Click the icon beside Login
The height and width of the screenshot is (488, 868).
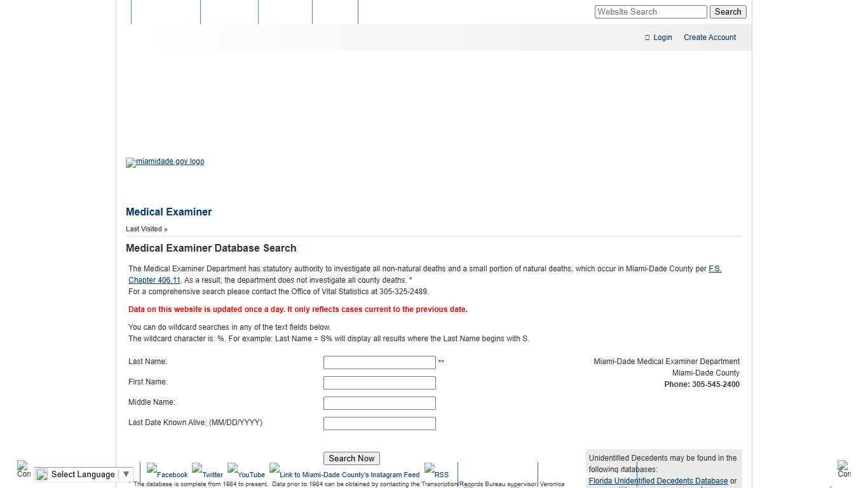coord(646,37)
